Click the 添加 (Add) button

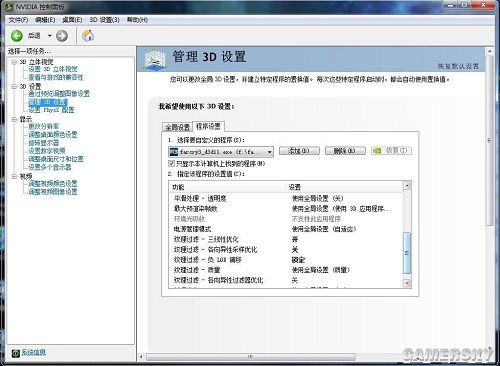[x=299, y=151]
